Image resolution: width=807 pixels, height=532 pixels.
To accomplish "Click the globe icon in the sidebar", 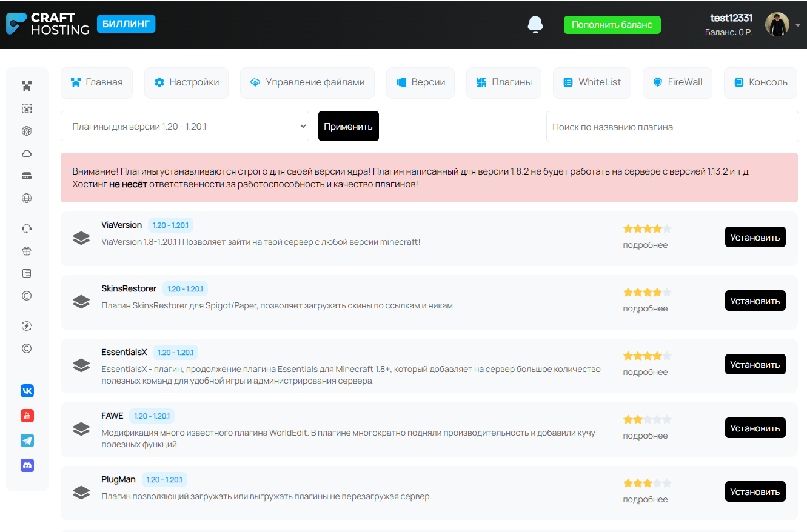I will (x=27, y=198).
